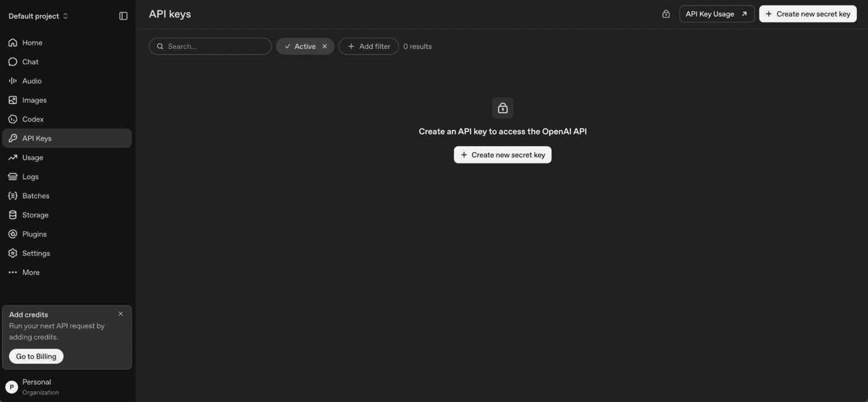This screenshot has height=402, width=868.
Task: Open the Storage page
Action: point(67,216)
